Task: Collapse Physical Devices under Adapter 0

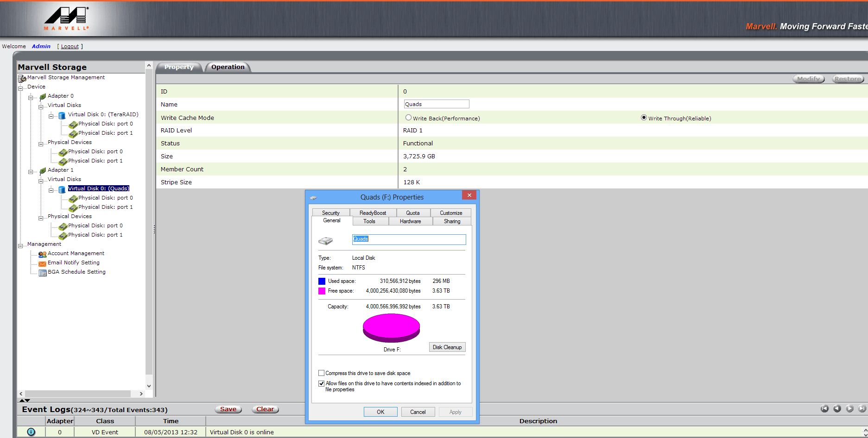Action: click(41, 144)
